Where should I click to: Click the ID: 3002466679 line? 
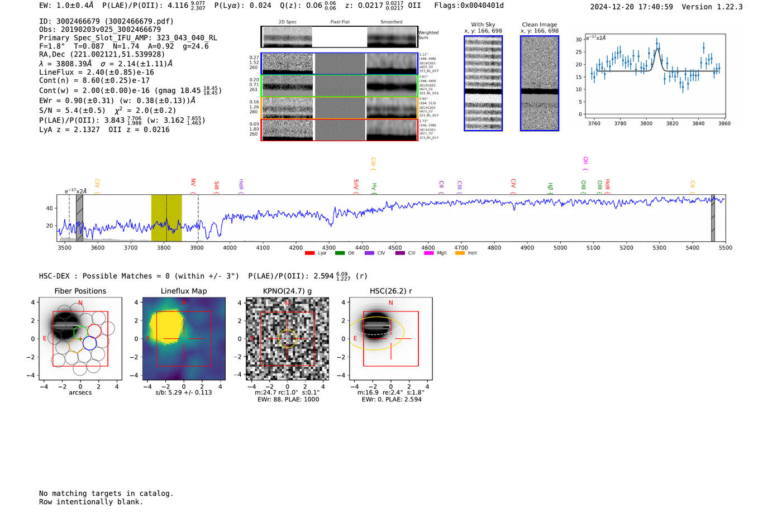click(x=106, y=21)
